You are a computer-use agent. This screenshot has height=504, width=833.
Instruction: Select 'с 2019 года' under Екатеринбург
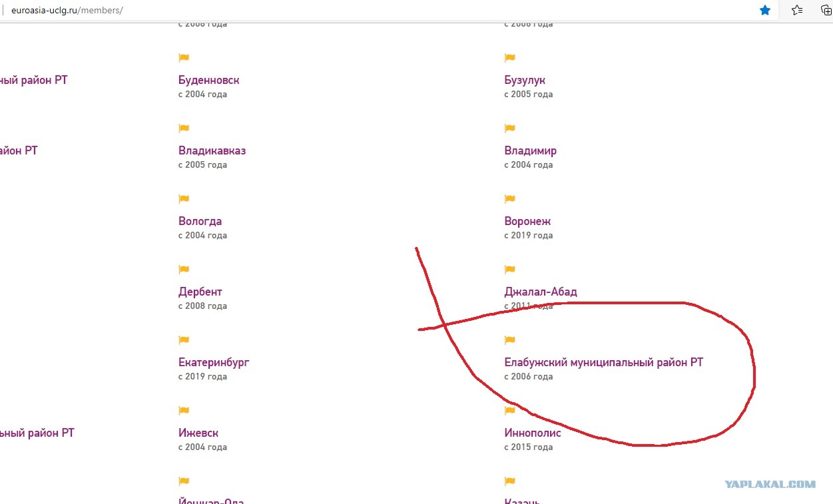[x=202, y=377]
